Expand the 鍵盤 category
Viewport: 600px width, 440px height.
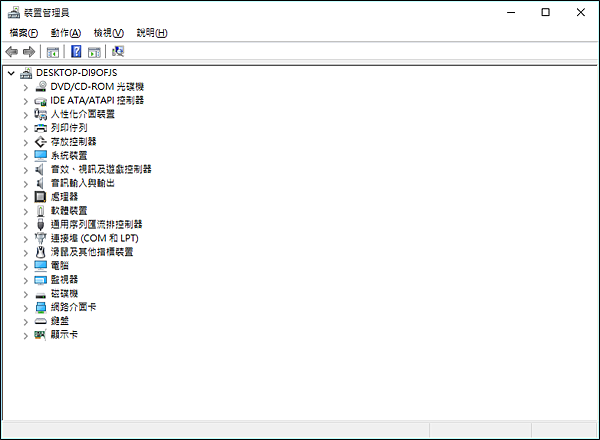coord(26,322)
